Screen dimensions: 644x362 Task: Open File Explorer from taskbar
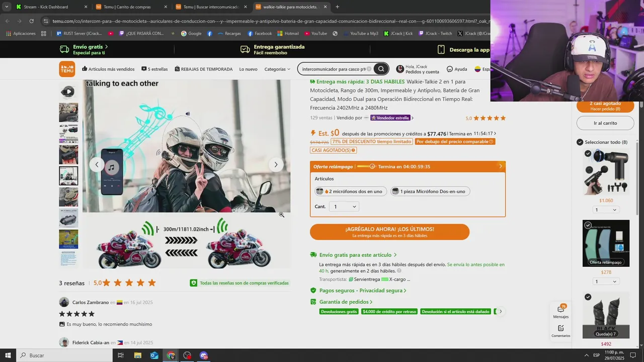[x=138, y=355]
